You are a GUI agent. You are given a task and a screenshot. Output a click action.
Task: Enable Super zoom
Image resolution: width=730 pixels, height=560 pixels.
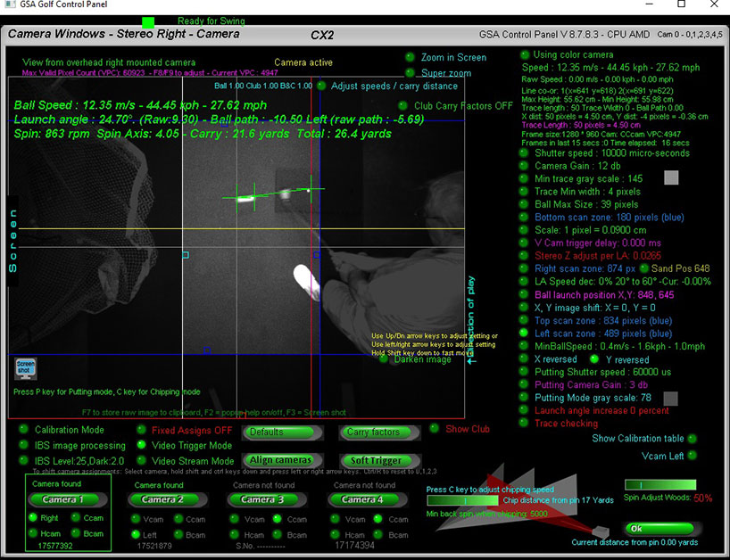[410, 73]
